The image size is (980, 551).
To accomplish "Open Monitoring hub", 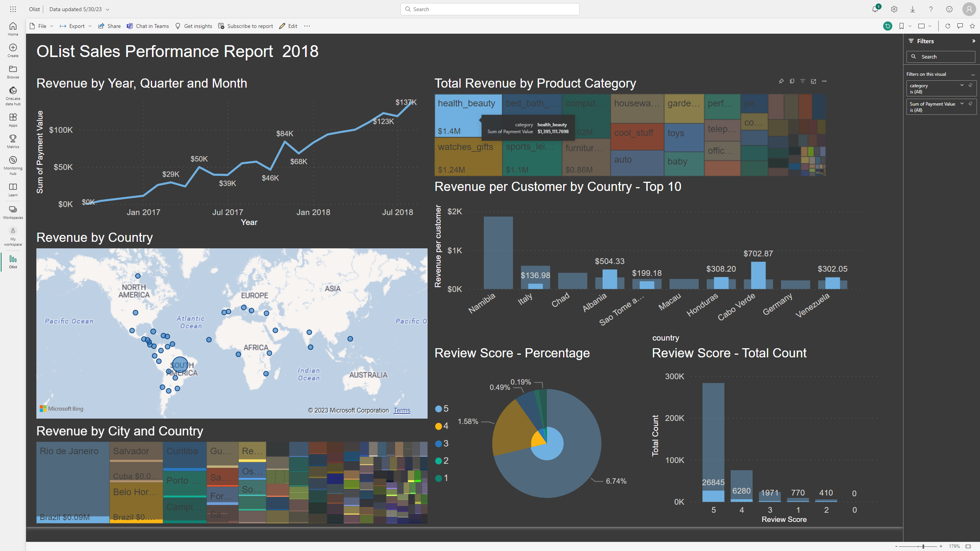I will 13,166.
